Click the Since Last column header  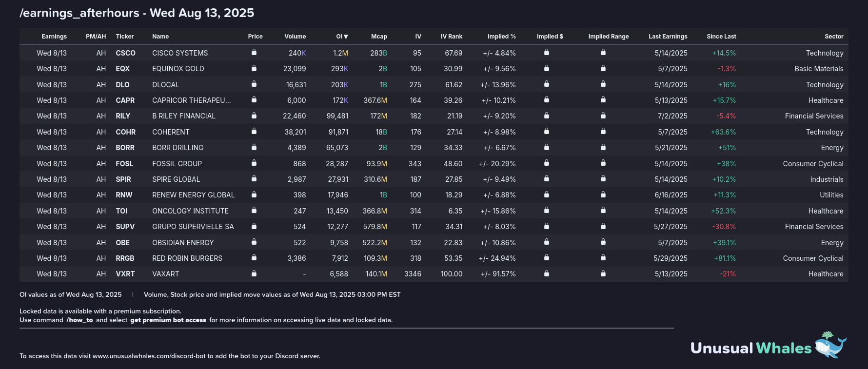(x=721, y=37)
